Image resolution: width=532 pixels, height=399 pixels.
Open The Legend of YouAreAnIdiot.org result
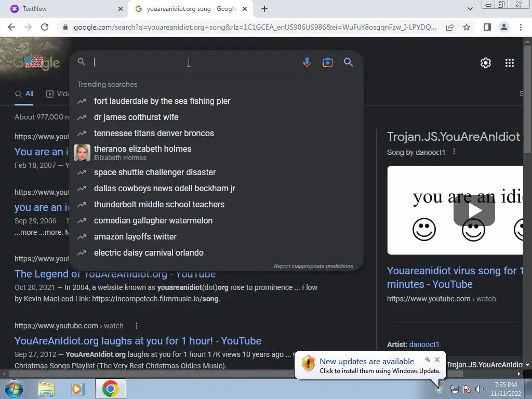pos(115,274)
